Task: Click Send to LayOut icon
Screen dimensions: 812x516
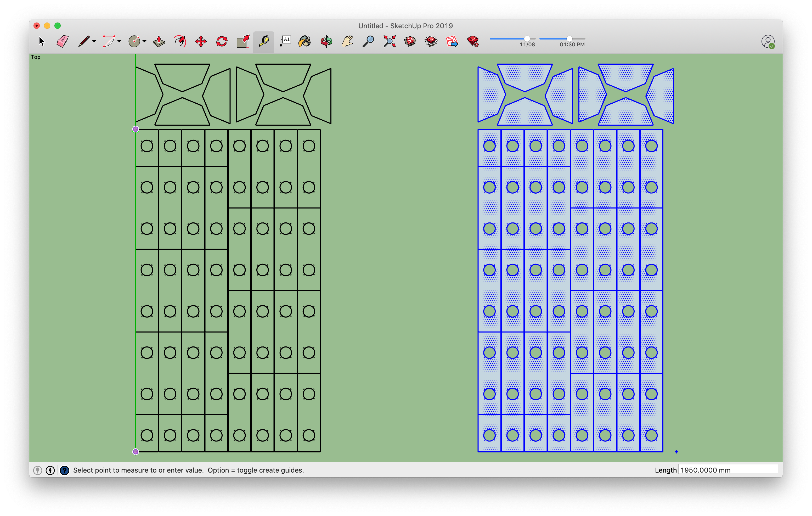Action: tap(452, 42)
